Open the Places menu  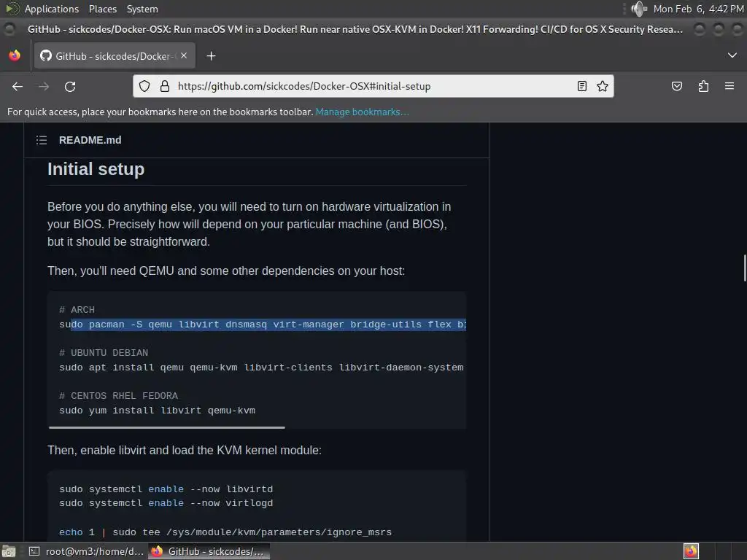[102, 9]
